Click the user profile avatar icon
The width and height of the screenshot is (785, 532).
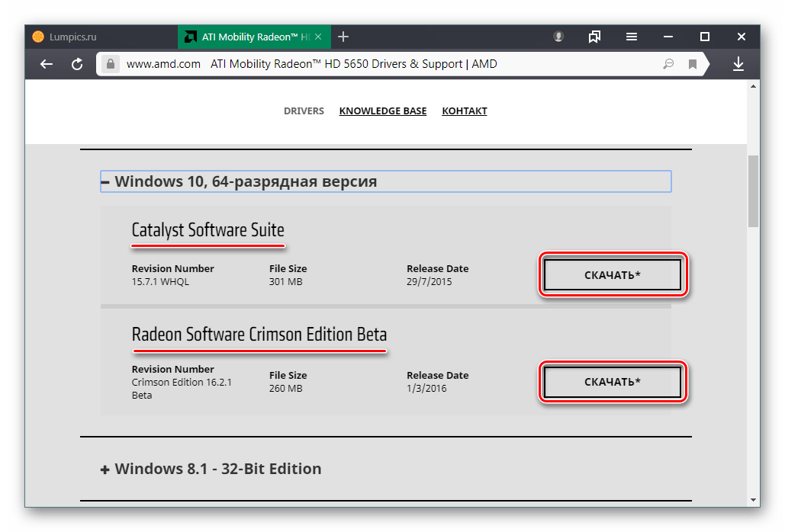558,37
